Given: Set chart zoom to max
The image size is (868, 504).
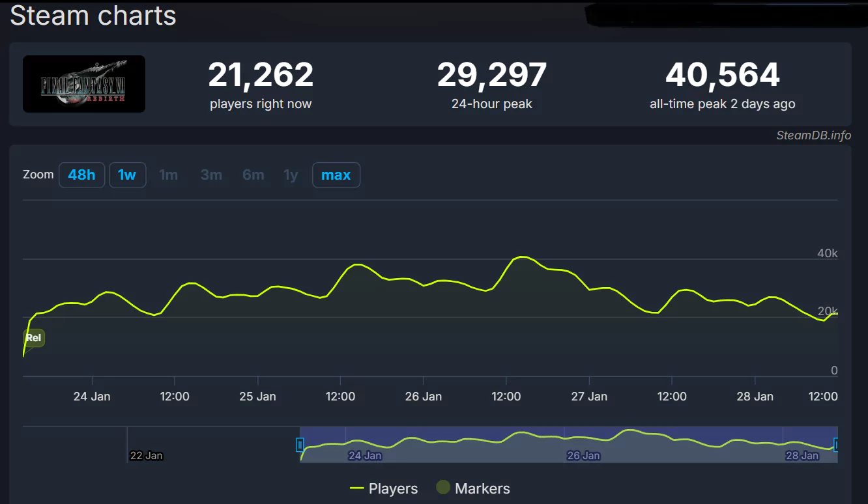Looking at the screenshot, I should tap(336, 175).
